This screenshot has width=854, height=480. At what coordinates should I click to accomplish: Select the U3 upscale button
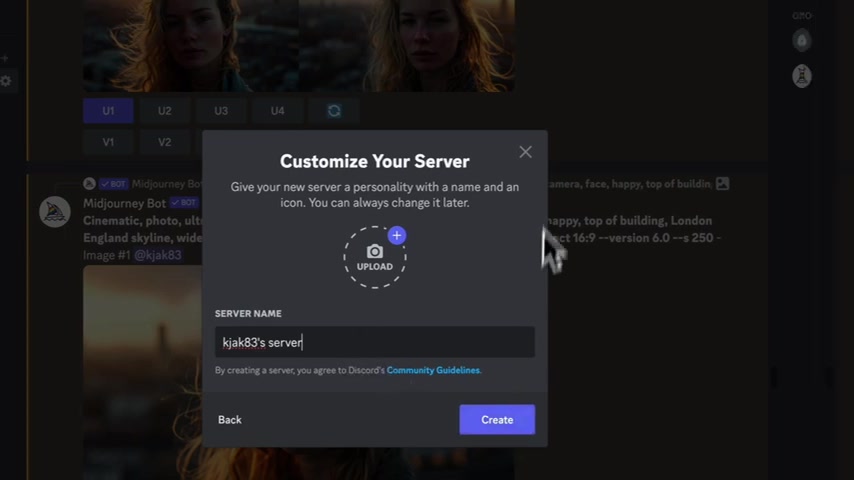click(221, 111)
